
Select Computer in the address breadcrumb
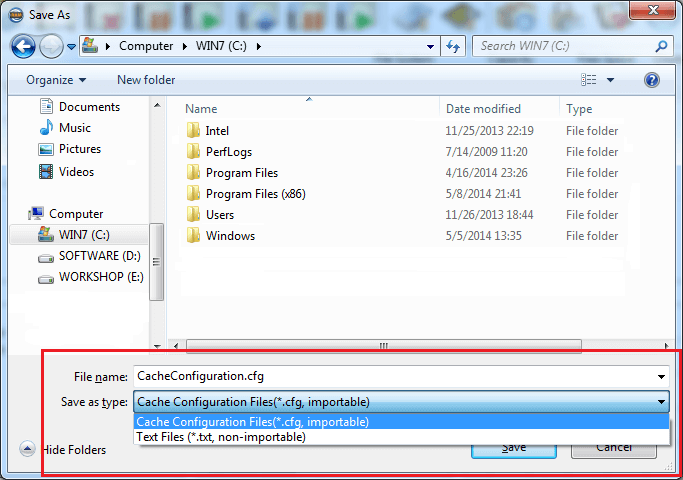click(146, 46)
